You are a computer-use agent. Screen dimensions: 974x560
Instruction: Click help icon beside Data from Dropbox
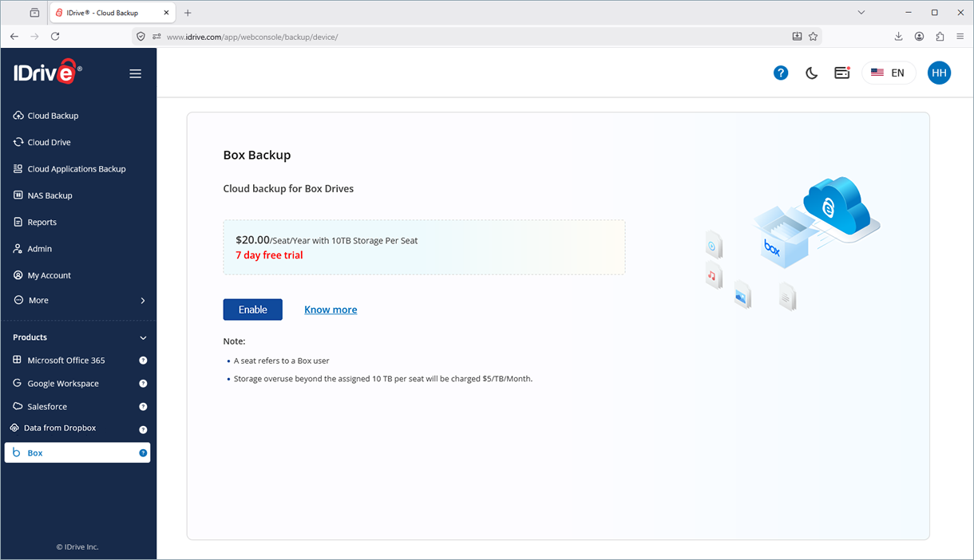(143, 430)
